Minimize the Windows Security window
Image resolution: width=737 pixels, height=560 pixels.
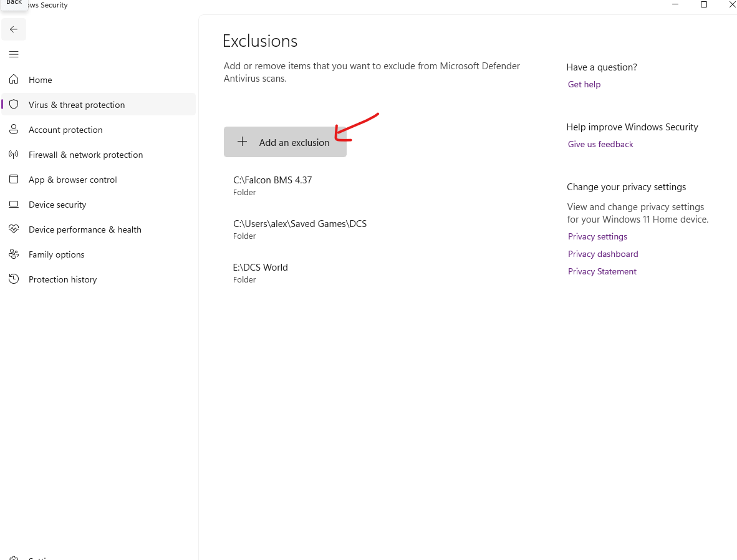point(675,4)
